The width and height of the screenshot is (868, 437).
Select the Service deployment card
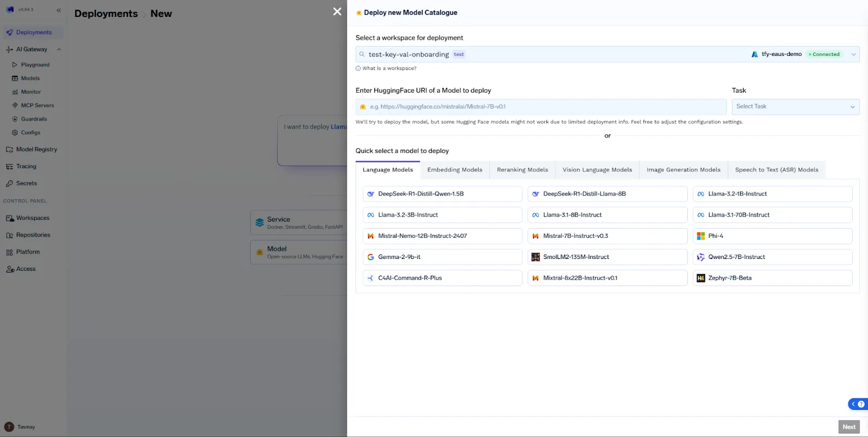coord(299,223)
